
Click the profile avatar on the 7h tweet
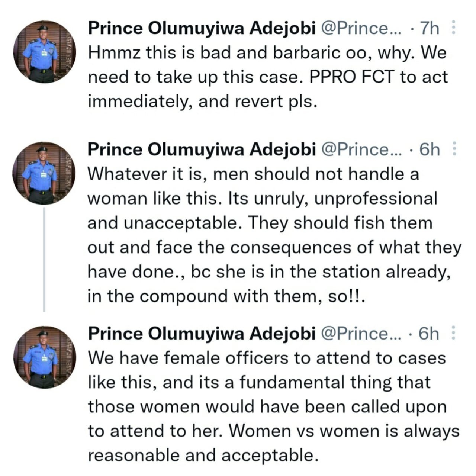point(45,51)
